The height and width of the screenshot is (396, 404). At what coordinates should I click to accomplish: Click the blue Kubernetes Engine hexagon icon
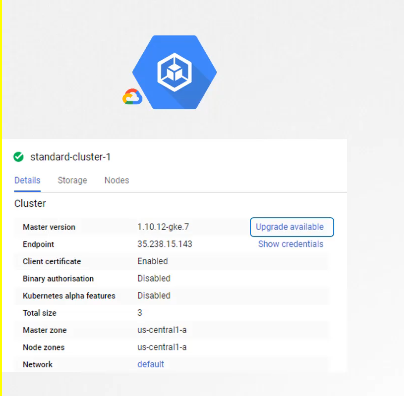(174, 72)
